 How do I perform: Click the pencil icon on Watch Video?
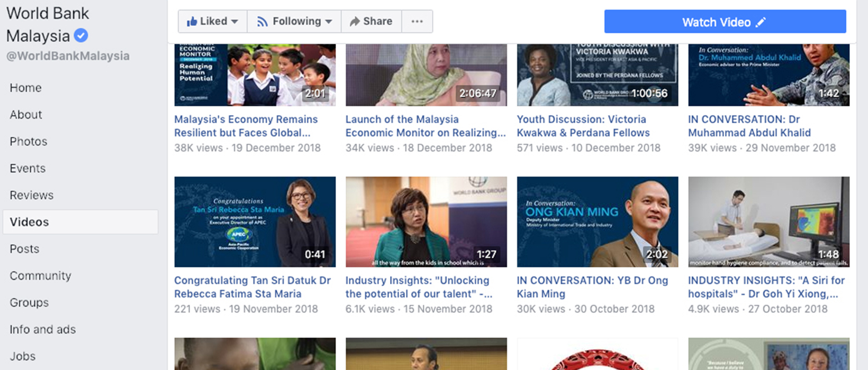[x=761, y=22]
